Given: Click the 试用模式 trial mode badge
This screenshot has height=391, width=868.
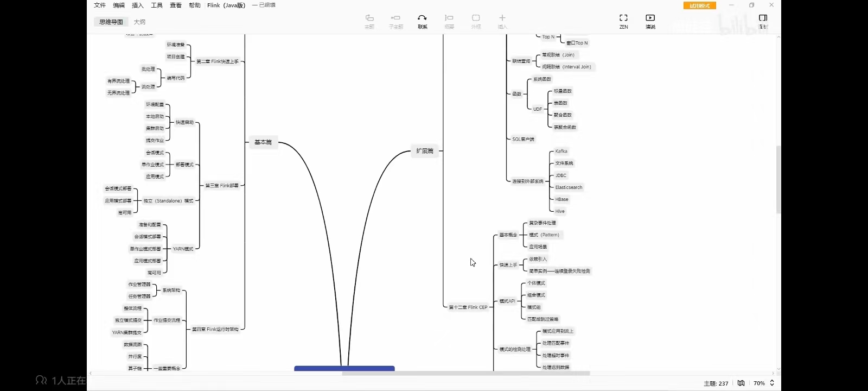Looking at the screenshot, I should click(x=700, y=5).
